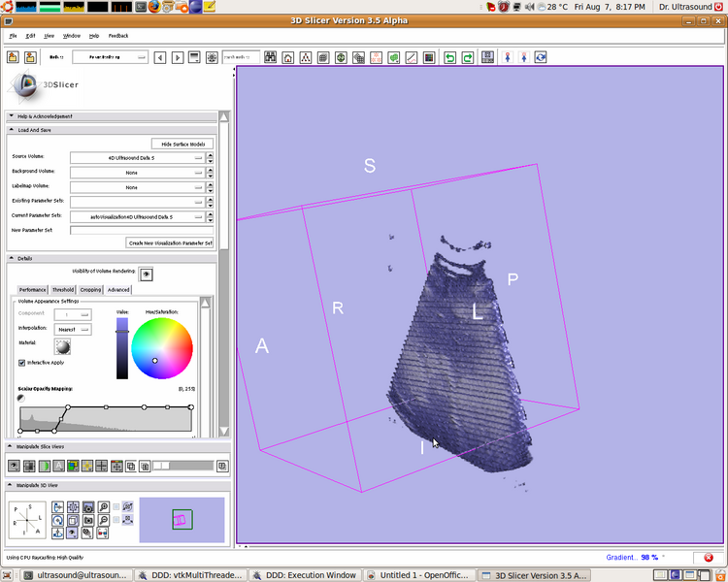The height and width of the screenshot is (582, 728).
Task: Click the material sphere preview button
Action: (63, 346)
